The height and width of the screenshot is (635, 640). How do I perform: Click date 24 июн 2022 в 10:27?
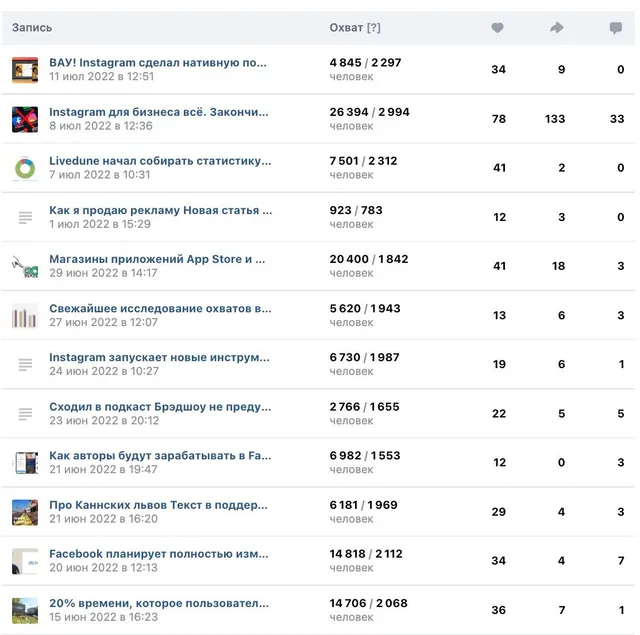(x=104, y=371)
